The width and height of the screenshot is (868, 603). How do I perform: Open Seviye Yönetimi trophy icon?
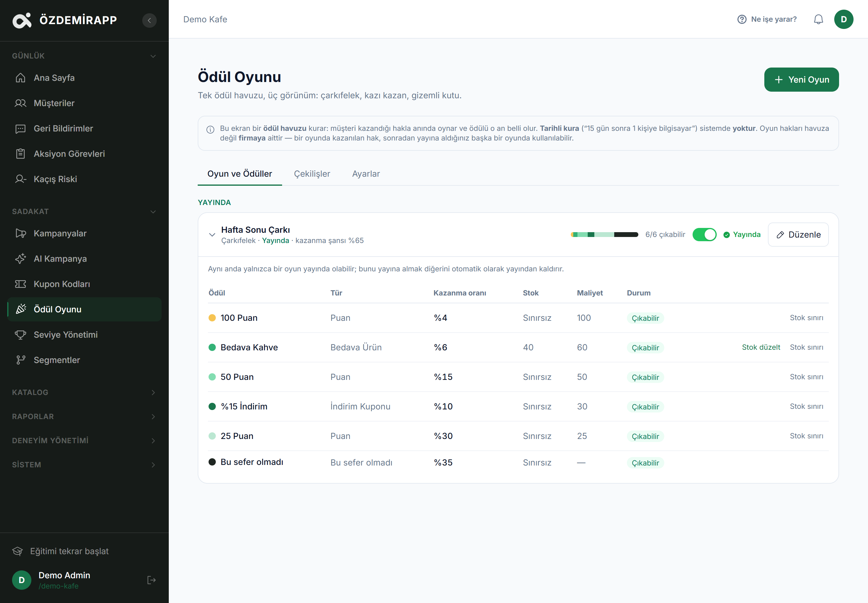[x=20, y=335]
